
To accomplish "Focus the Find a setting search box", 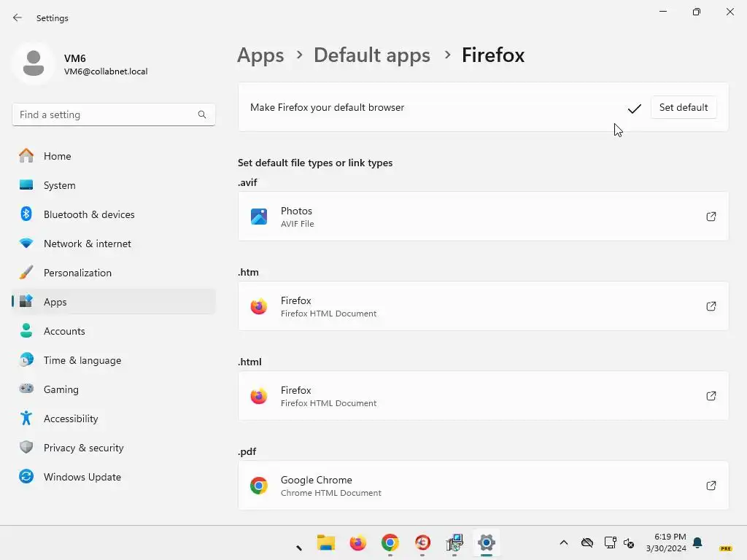I will 106,114.
